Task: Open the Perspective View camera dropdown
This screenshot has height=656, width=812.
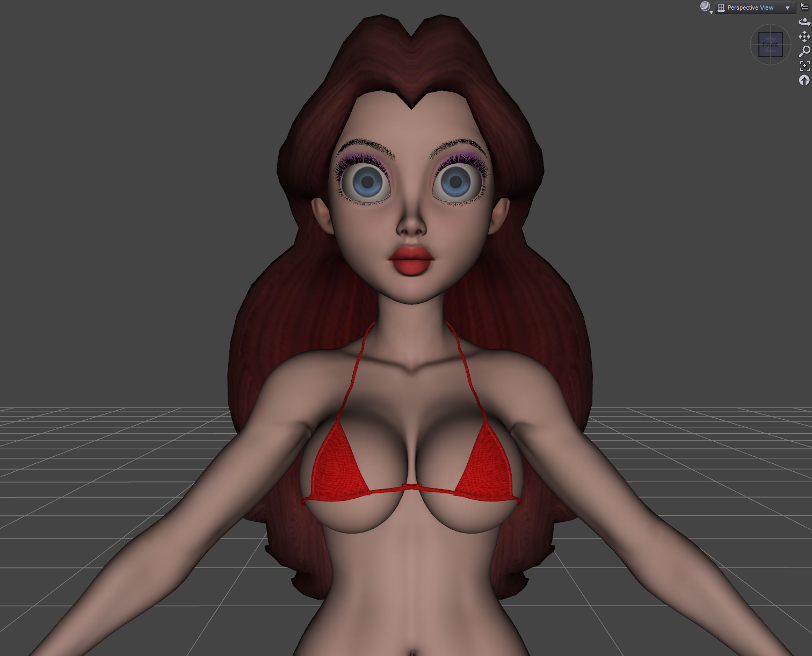Action: click(755, 8)
